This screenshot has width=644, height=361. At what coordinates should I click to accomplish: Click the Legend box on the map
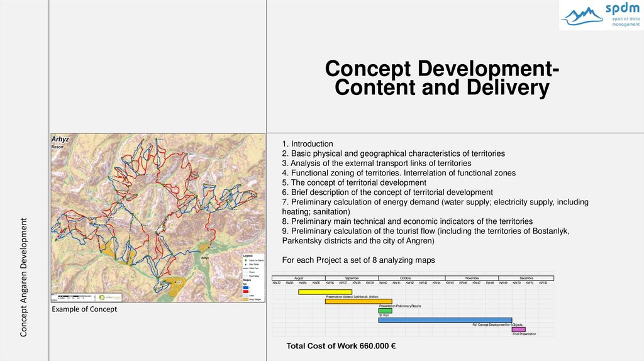[253, 277]
